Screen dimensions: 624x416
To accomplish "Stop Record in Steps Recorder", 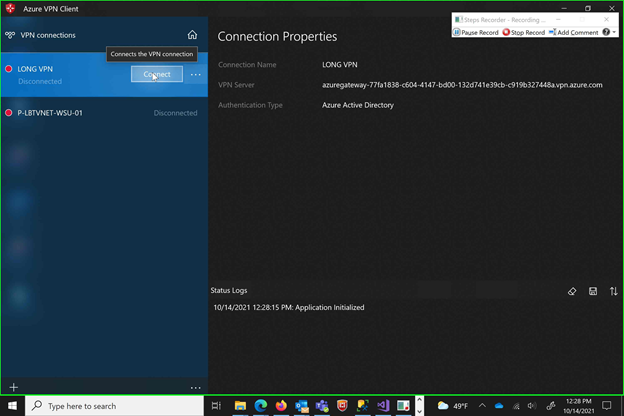I will pos(524,32).
